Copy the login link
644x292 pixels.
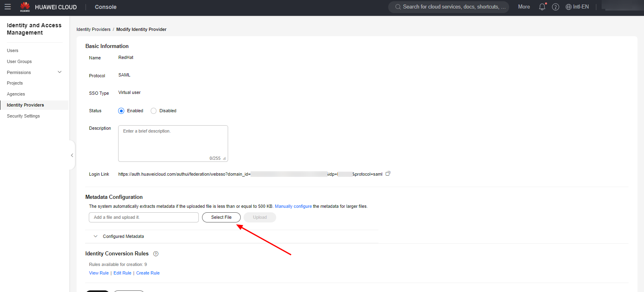point(388,174)
